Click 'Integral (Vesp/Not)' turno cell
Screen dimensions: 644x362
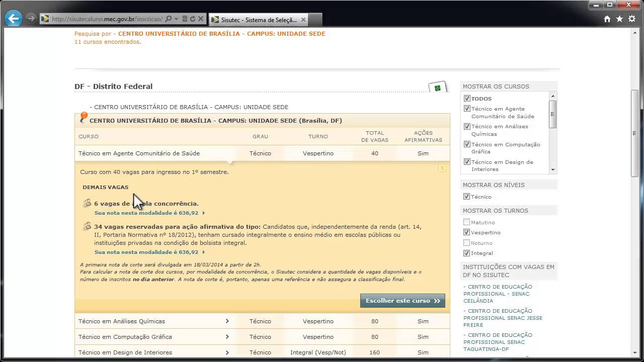point(318,352)
